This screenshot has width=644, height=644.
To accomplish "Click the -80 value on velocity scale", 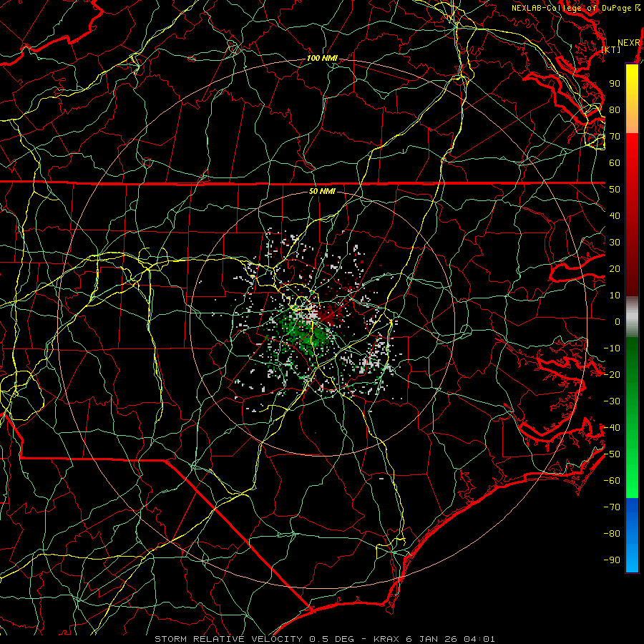I will click(x=612, y=534).
